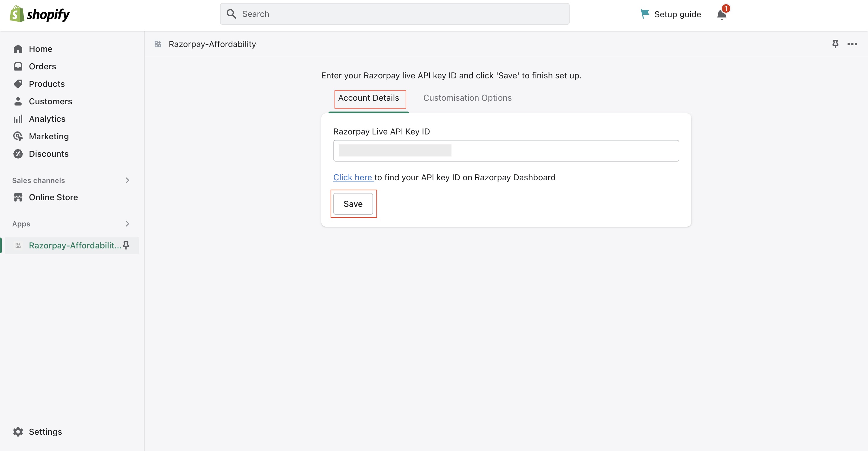Image resolution: width=868 pixels, height=451 pixels.
Task: Switch to Customisation Options tab
Action: coord(467,98)
